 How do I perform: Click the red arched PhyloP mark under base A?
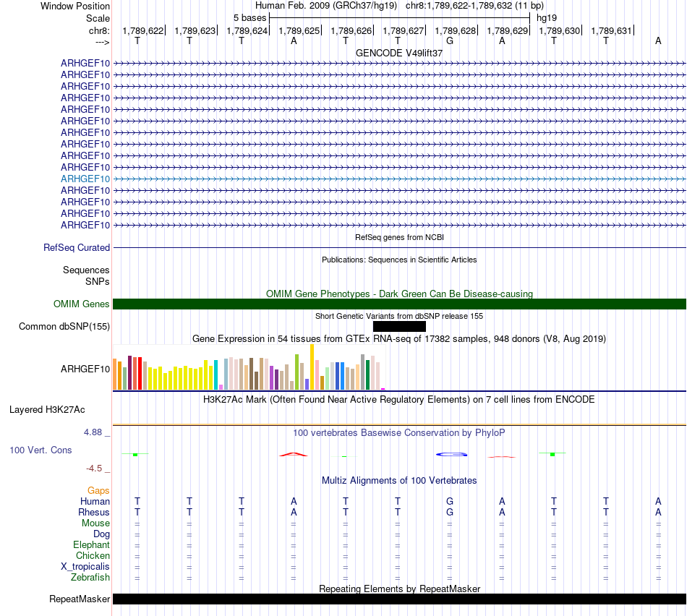point(294,454)
